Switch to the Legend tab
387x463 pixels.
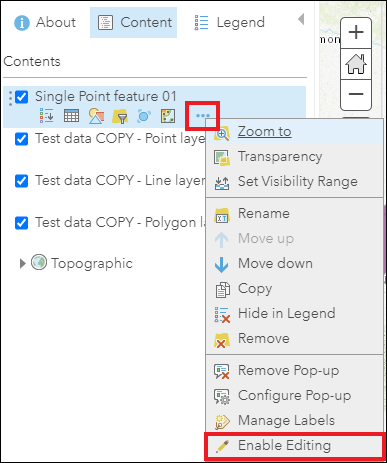(229, 22)
